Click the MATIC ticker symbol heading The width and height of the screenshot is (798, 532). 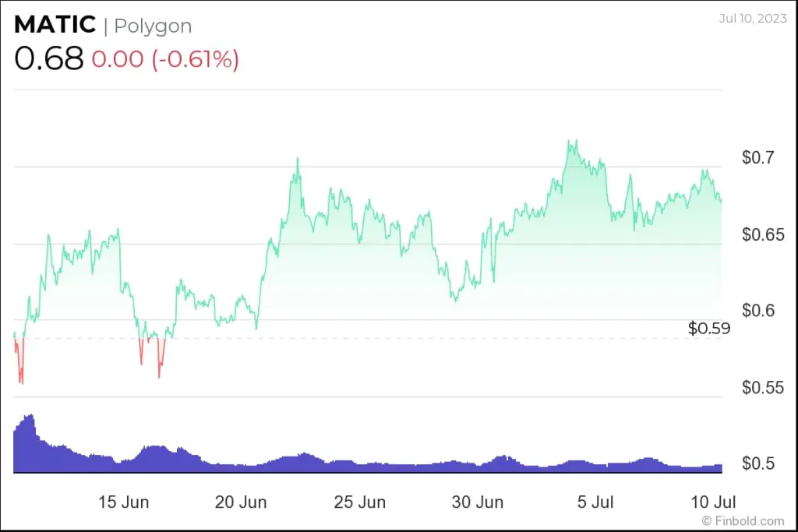point(55,25)
